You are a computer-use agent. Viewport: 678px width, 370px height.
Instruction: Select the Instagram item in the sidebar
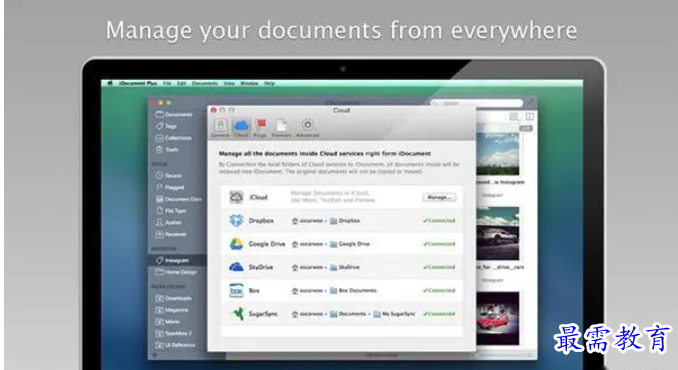pos(177,260)
